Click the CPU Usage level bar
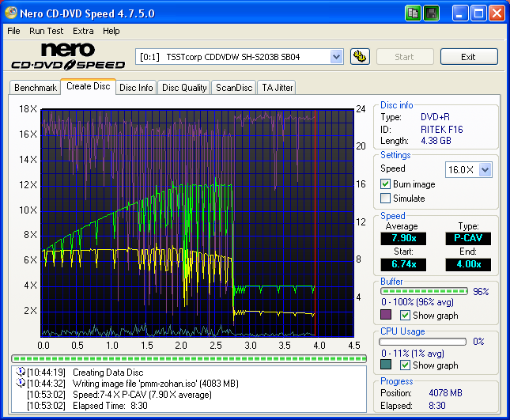Image resolution: width=510 pixels, height=420 pixels. pyautogui.click(x=422, y=342)
